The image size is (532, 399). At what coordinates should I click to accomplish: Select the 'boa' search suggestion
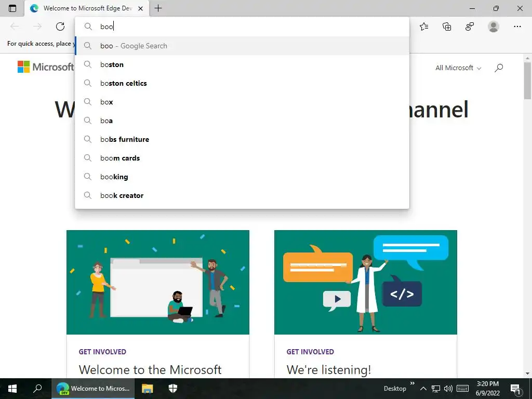tap(242, 121)
